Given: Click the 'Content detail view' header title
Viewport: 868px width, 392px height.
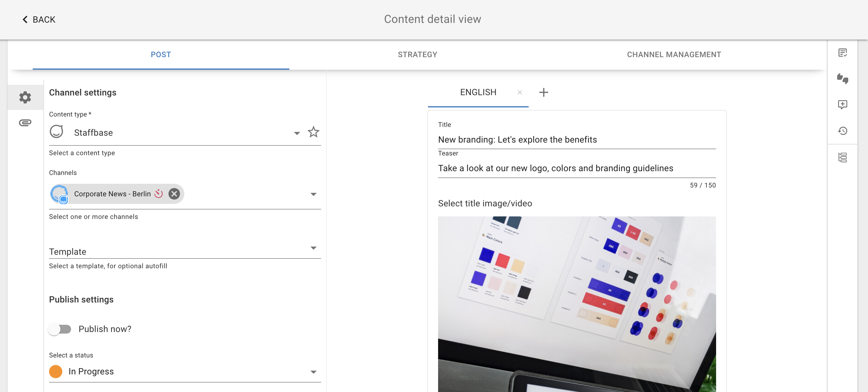Looking at the screenshot, I should [432, 19].
